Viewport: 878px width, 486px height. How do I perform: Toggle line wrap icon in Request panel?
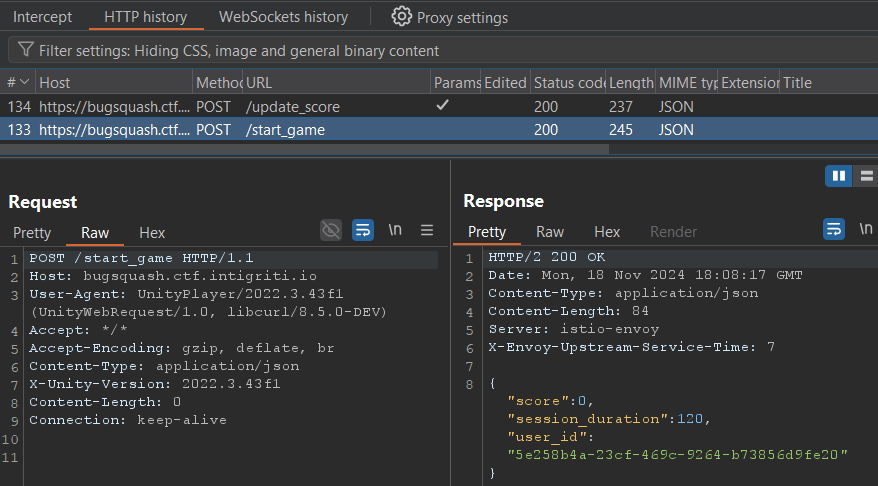click(363, 231)
